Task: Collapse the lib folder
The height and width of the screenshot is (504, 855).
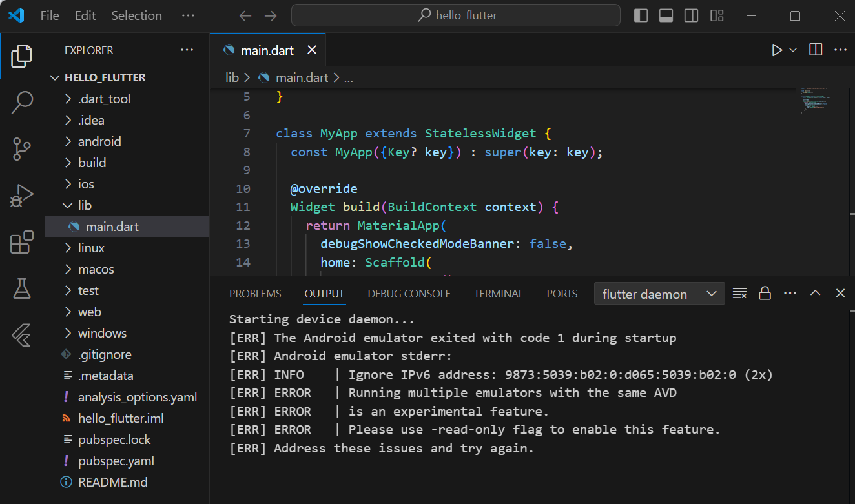Action: 127,205
